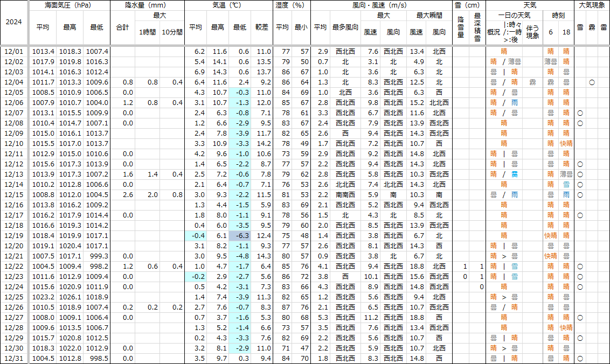Screen dimensions: 610x364
Task: Select the snow circle marker on 12/07
Action: pyautogui.click(x=580, y=113)
